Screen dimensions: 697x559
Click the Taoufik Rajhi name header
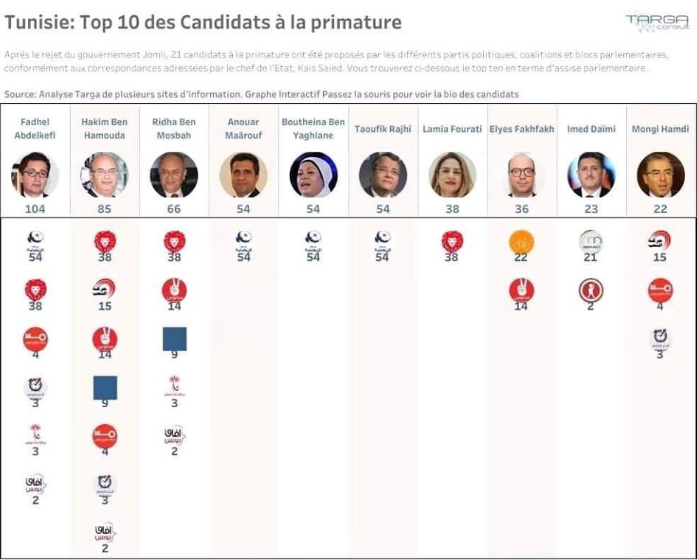[x=382, y=129]
